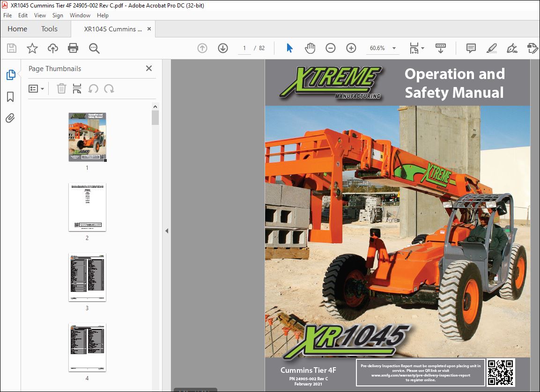The width and height of the screenshot is (540, 392).
Task: Open the find text magnifier tool
Action: pyautogui.click(x=94, y=48)
